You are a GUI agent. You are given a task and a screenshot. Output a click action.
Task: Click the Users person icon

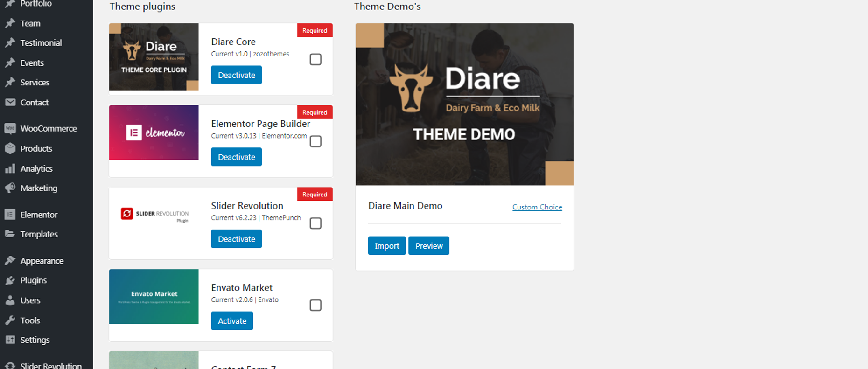coord(10,300)
